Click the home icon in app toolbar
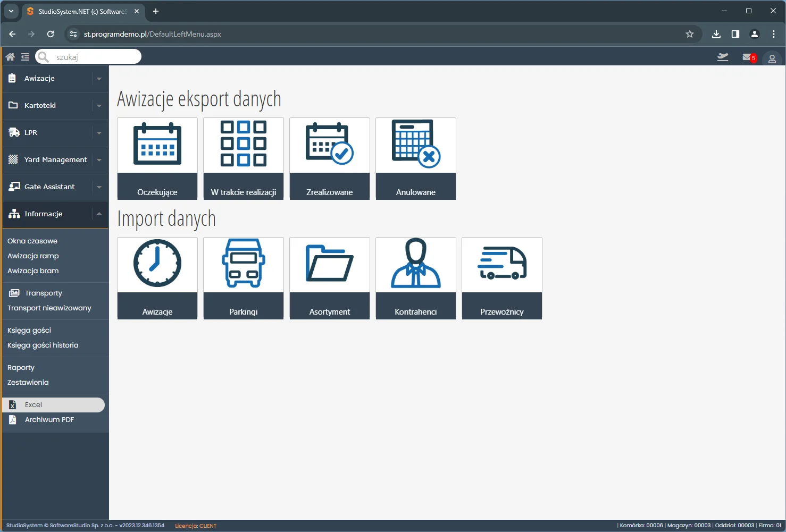 [x=10, y=57]
